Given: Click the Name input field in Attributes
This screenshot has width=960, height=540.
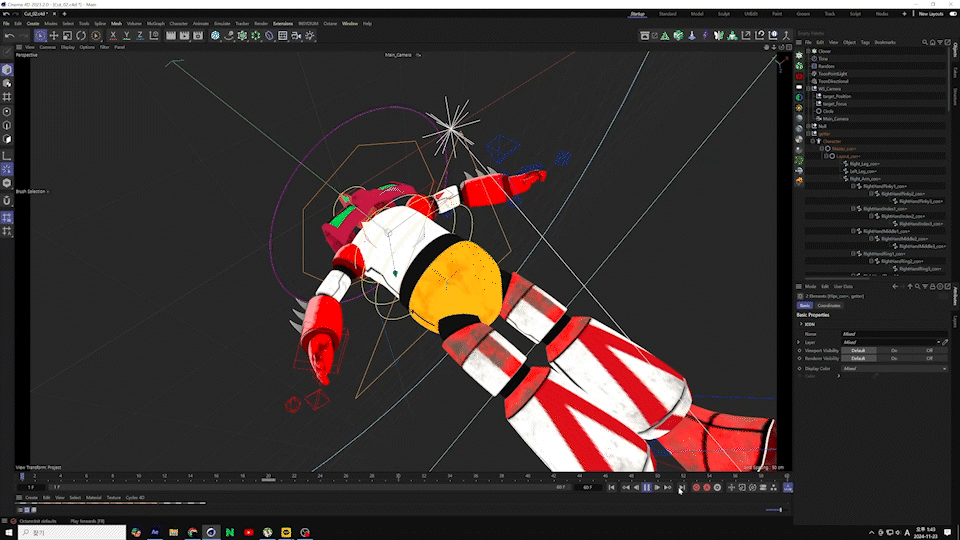Looking at the screenshot, I should tap(894, 334).
